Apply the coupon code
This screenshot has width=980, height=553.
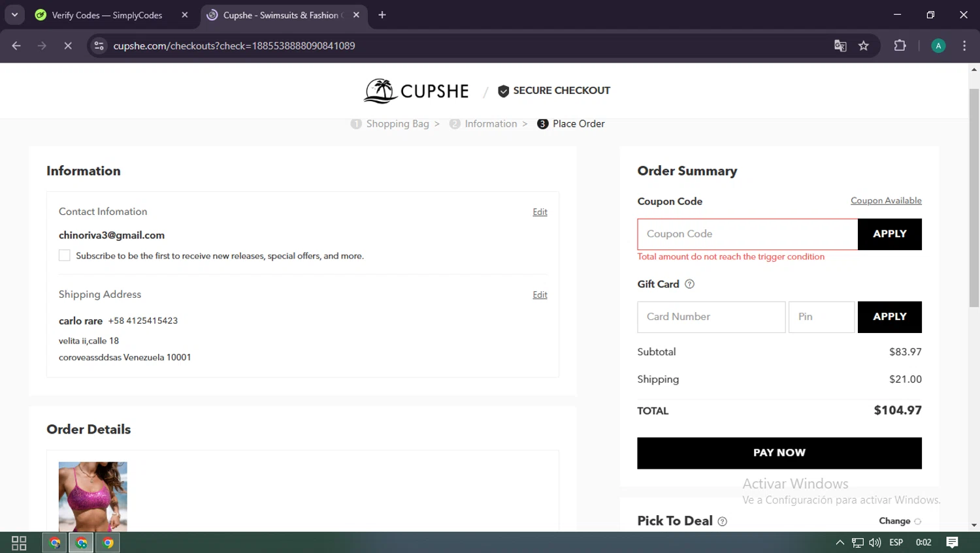coord(890,234)
